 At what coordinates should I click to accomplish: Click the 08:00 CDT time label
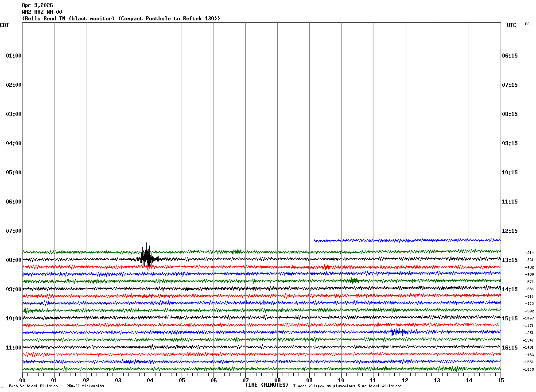tap(14, 260)
